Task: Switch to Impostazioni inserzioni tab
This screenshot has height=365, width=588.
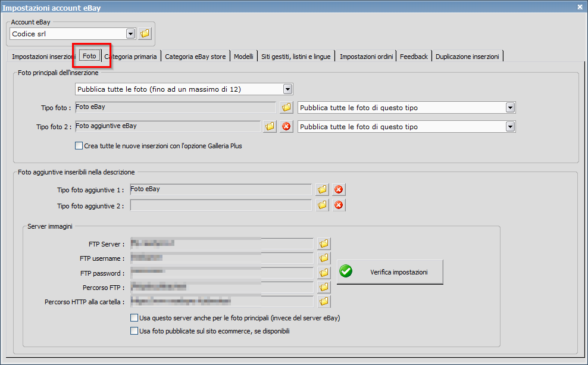Action: pyautogui.click(x=42, y=57)
